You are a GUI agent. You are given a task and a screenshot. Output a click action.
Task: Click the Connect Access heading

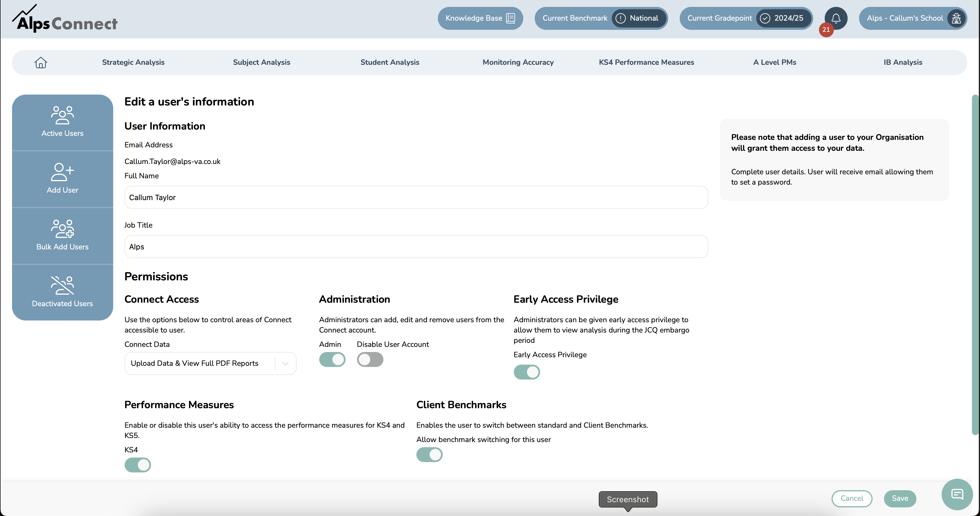(161, 300)
